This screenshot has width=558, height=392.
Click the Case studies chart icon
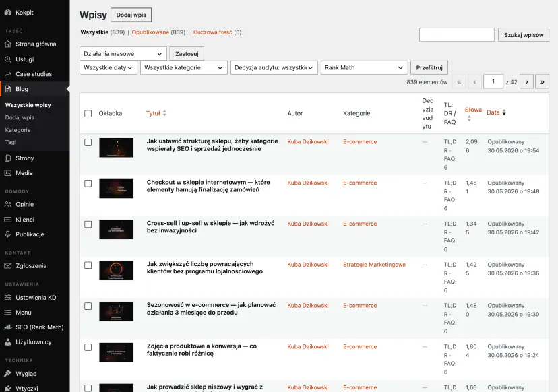point(8,74)
